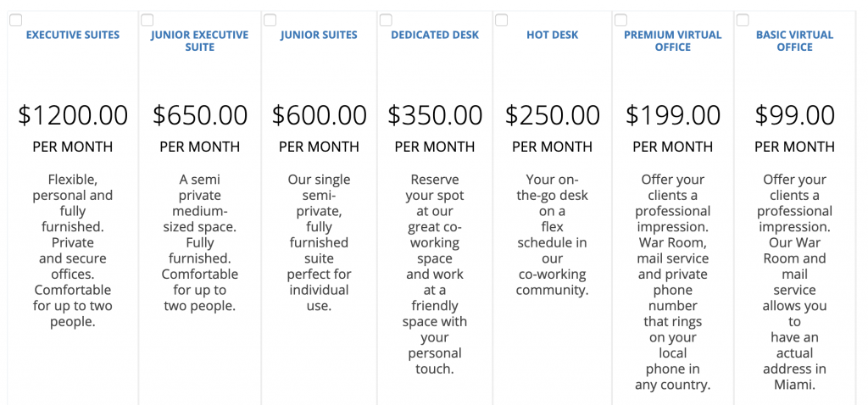This screenshot has height=405, width=868.
Task: Open the Executive Suites heading link
Action: coord(73,35)
